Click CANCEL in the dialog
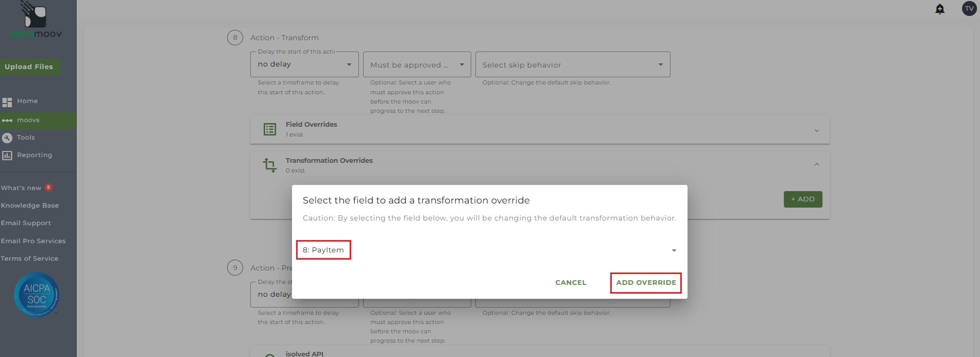The image size is (980, 357). click(x=571, y=283)
